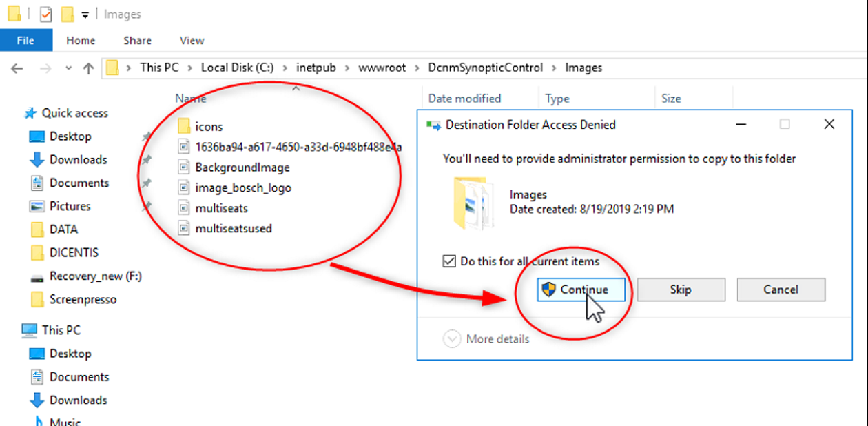This screenshot has width=868, height=426.
Task: Click the Forward navigation arrow
Action: click(45, 68)
